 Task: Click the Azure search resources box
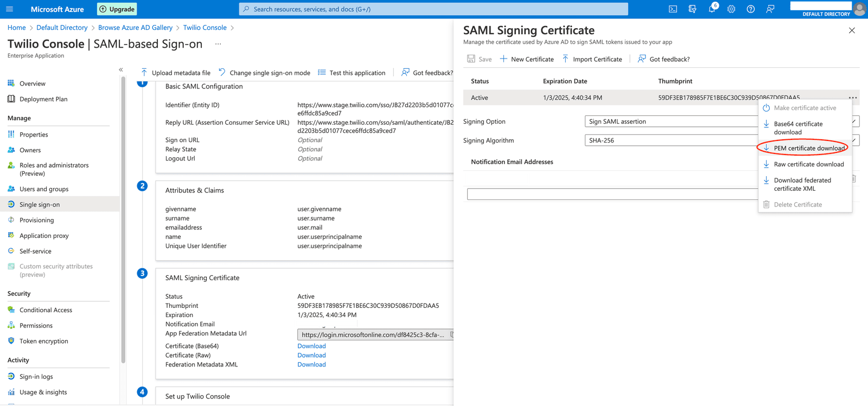(x=433, y=9)
